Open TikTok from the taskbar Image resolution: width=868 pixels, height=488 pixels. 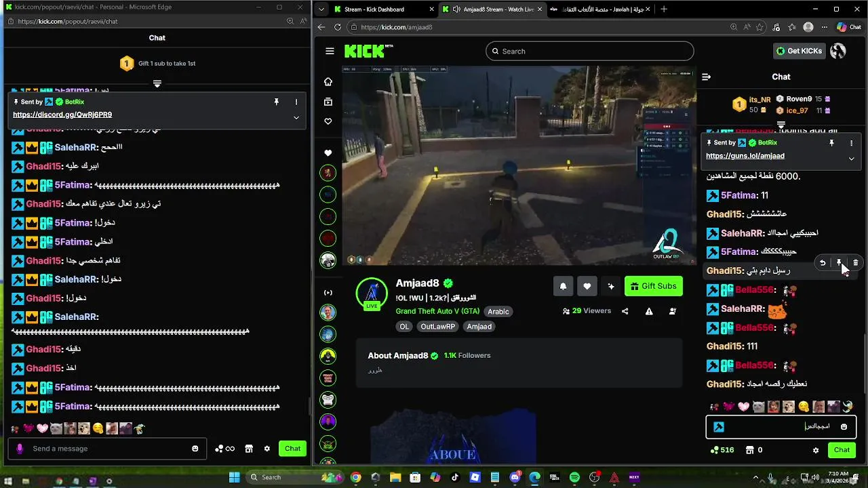point(455,477)
